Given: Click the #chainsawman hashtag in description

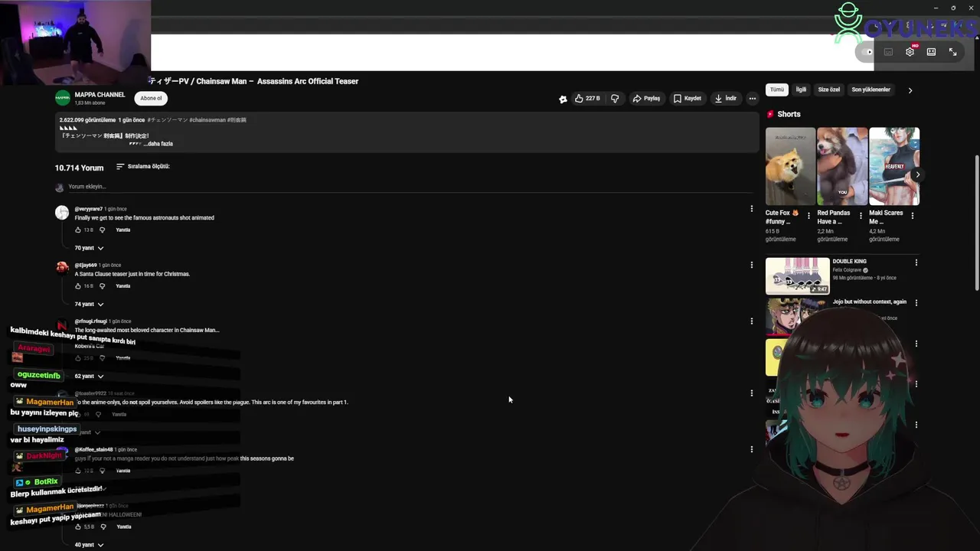Looking at the screenshot, I should pos(207,120).
